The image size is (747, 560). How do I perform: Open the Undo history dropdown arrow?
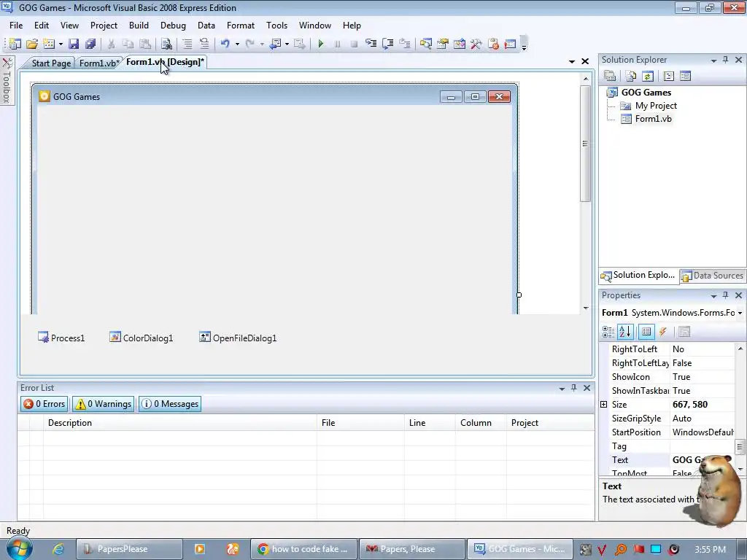point(237,44)
